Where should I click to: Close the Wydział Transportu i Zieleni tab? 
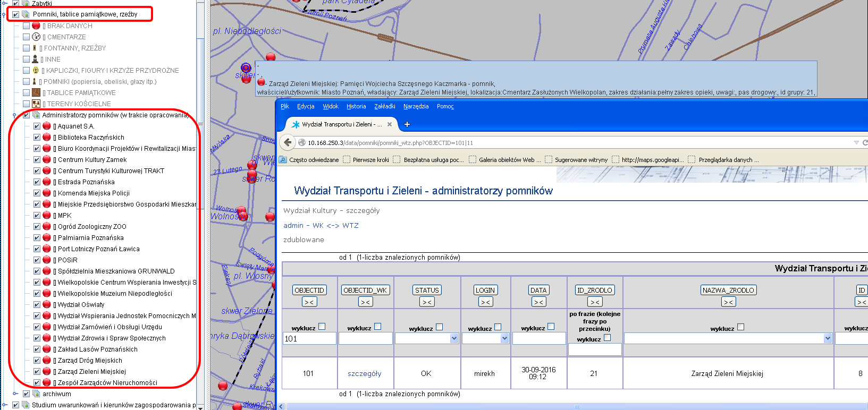[390, 124]
